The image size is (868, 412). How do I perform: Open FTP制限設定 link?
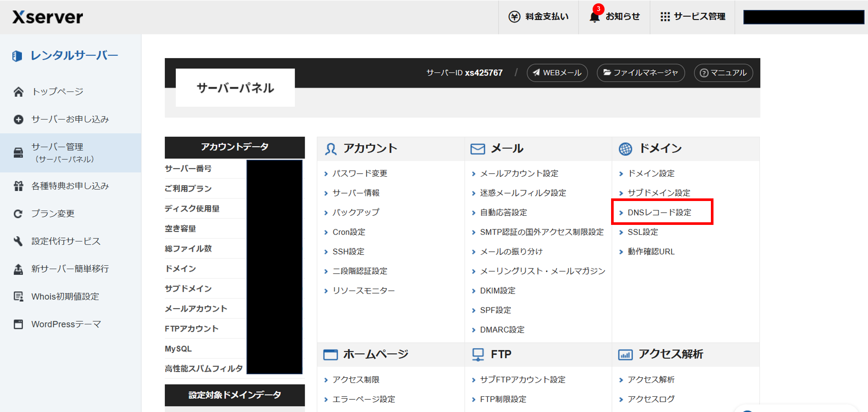pos(503,399)
